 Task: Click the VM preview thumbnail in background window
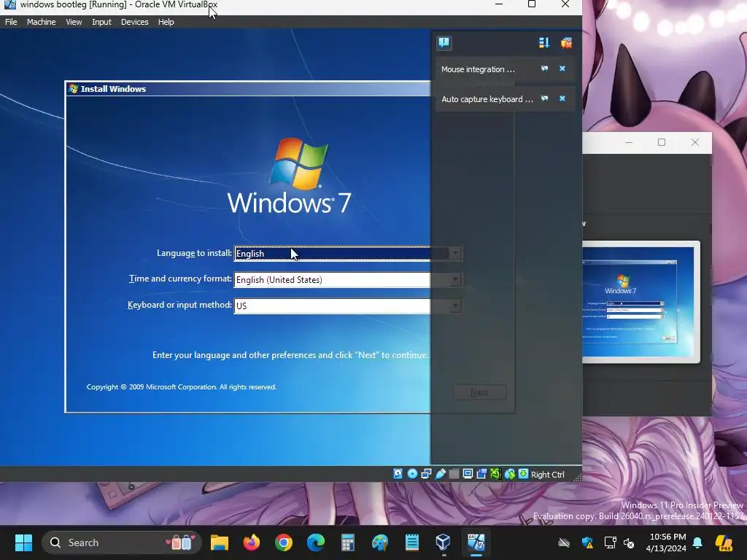click(x=641, y=302)
